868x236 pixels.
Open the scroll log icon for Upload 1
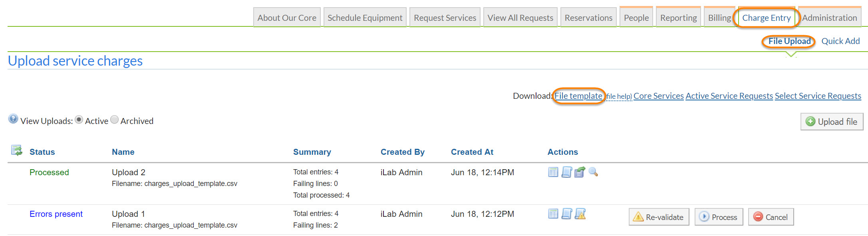point(566,214)
